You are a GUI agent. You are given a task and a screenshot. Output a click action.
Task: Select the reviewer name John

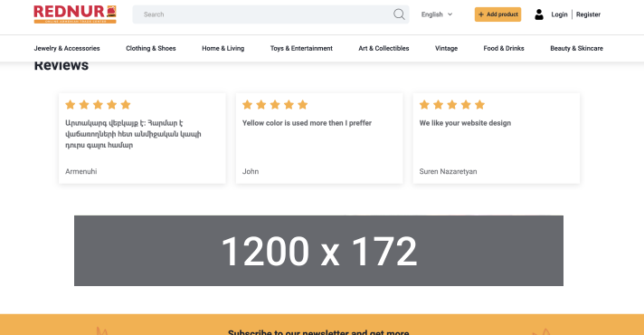pyautogui.click(x=251, y=171)
